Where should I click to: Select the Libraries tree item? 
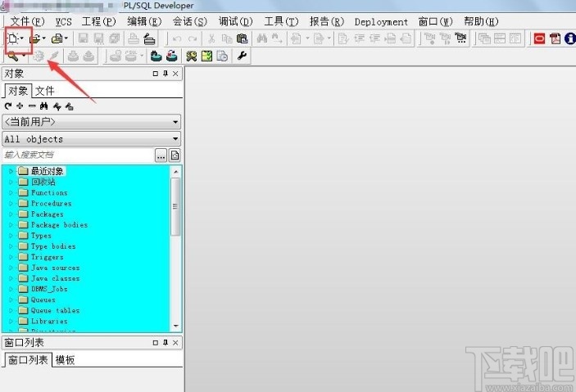click(x=49, y=321)
